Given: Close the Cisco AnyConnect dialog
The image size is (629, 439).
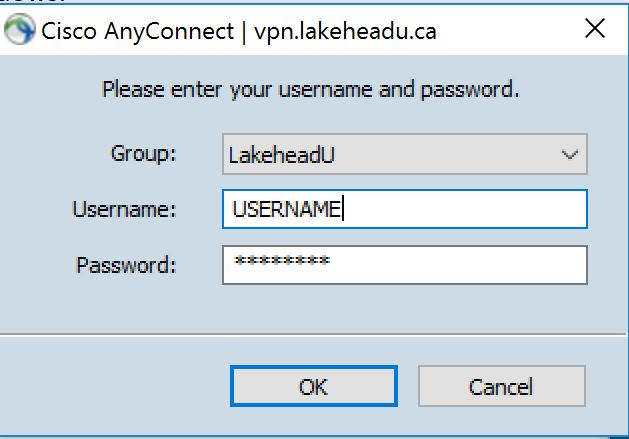Looking at the screenshot, I should [594, 31].
